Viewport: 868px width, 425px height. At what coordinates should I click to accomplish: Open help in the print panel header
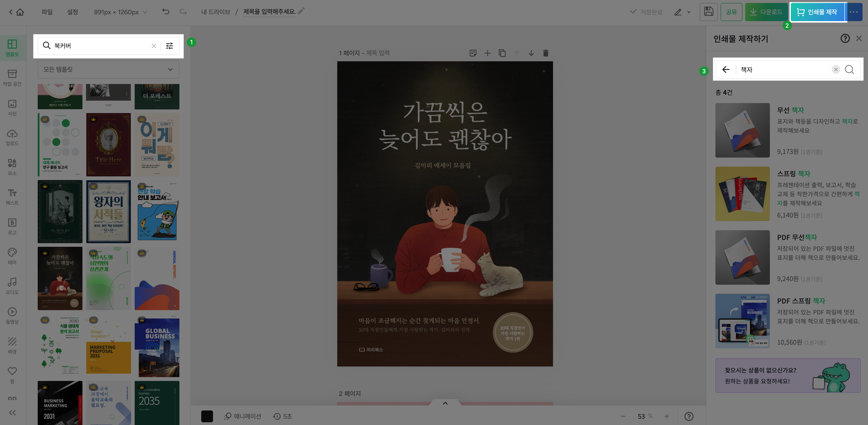[x=845, y=38]
